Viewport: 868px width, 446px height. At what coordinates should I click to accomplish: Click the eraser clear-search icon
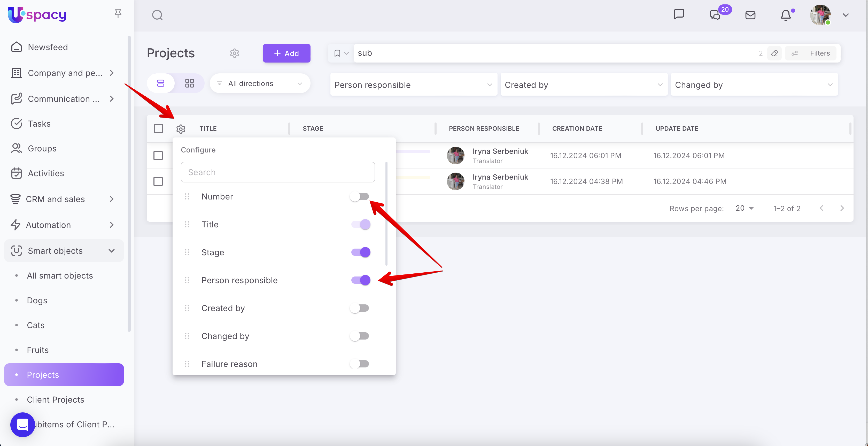[x=774, y=53]
